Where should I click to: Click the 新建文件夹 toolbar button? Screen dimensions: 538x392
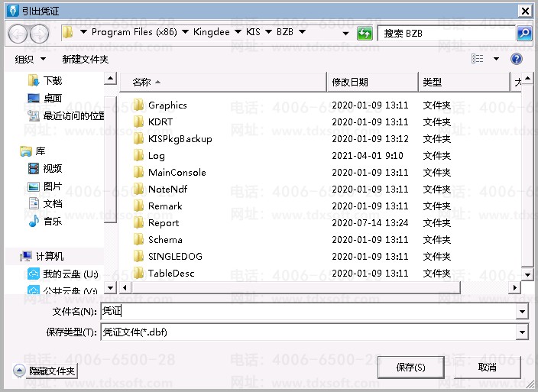point(85,59)
